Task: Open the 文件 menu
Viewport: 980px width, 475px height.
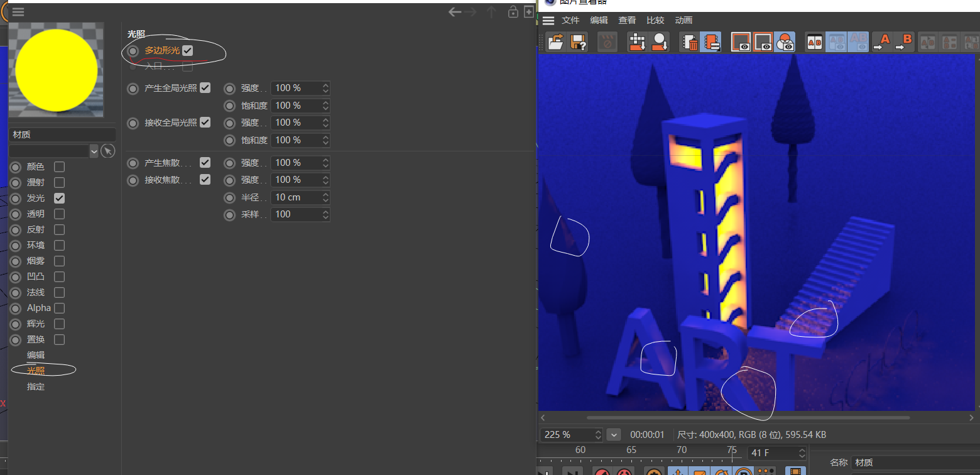Action: (570, 20)
